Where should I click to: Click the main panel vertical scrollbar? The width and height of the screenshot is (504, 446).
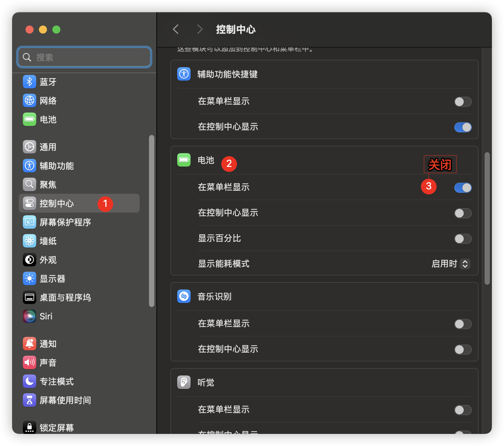pos(487,218)
